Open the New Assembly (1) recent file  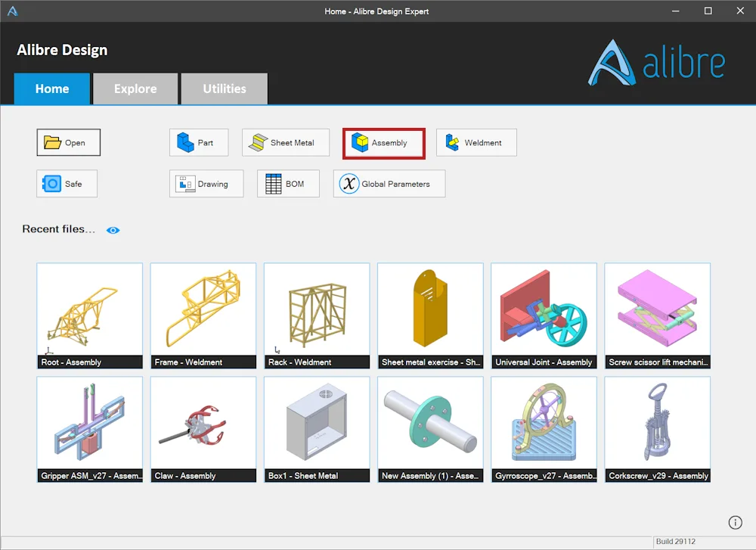(430, 430)
